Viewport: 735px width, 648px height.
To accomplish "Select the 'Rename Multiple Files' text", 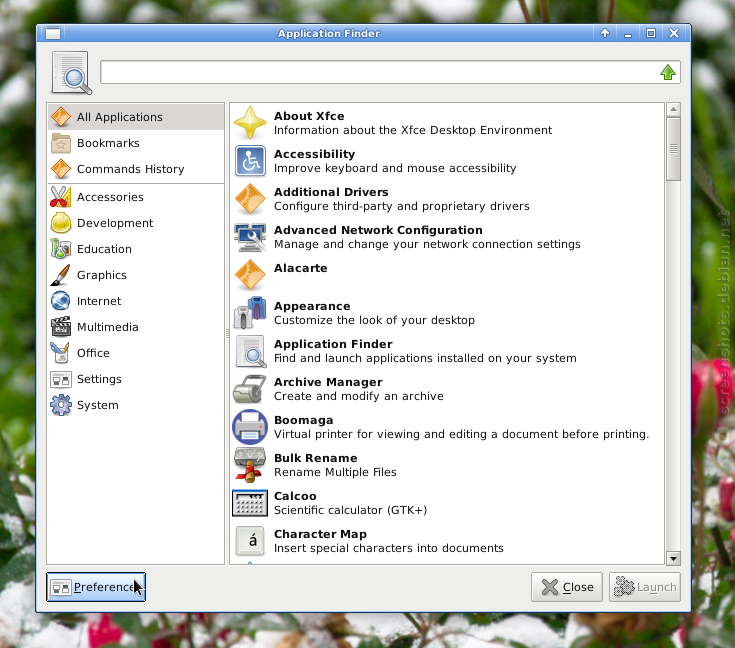I will tap(335, 472).
